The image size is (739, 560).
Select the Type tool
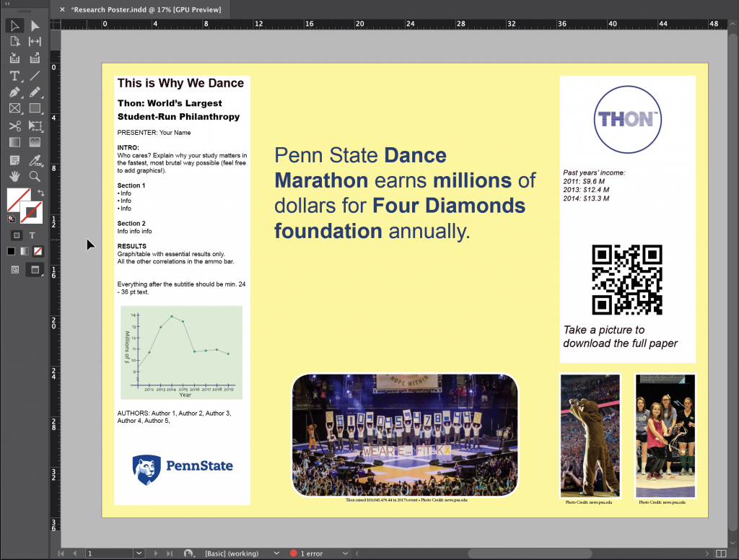(14, 76)
